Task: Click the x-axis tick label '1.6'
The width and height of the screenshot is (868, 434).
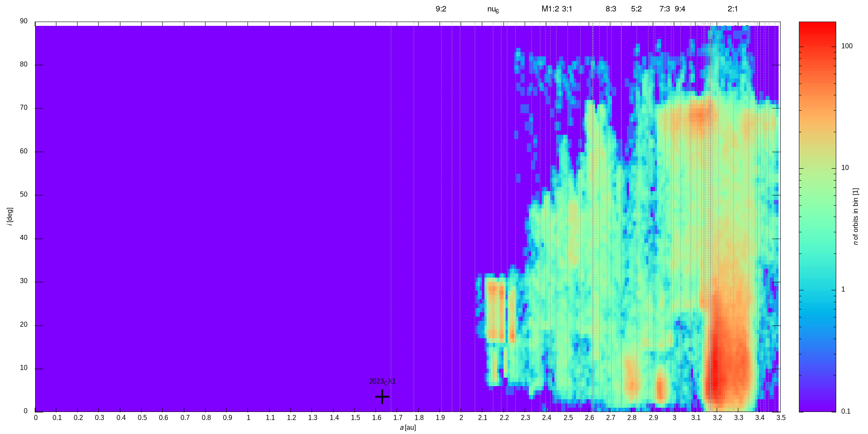Action: point(376,418)
